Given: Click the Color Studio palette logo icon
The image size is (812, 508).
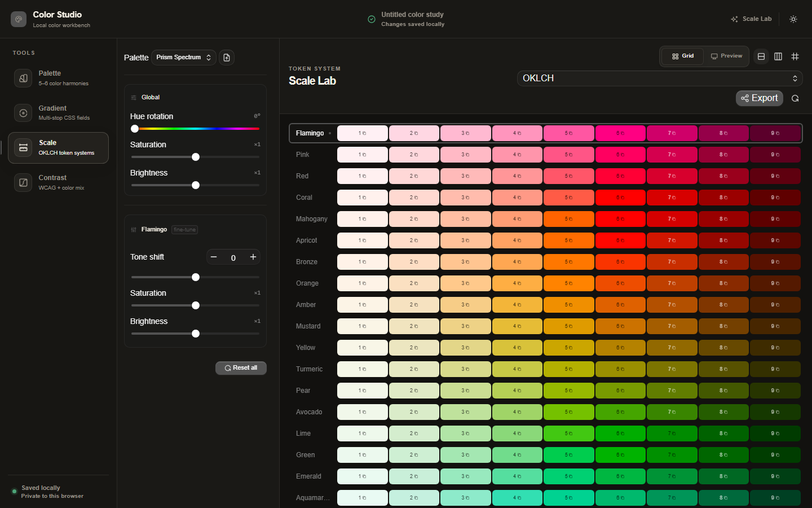Looking at the screenshot, I should click(19, 19).
